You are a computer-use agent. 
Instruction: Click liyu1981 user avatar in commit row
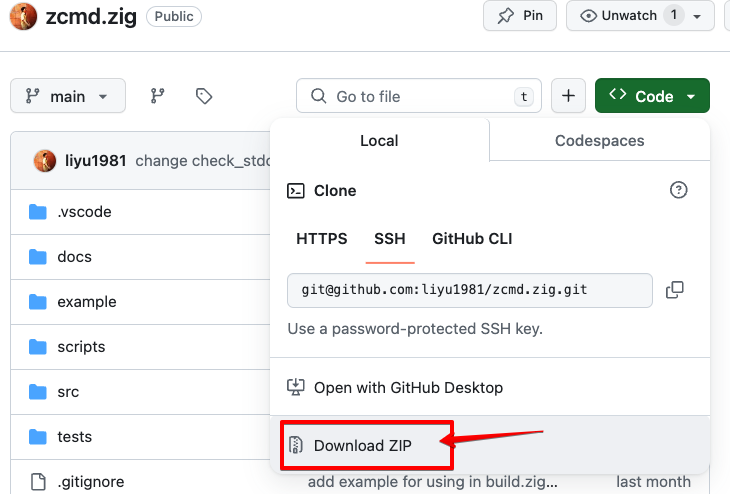45,161
